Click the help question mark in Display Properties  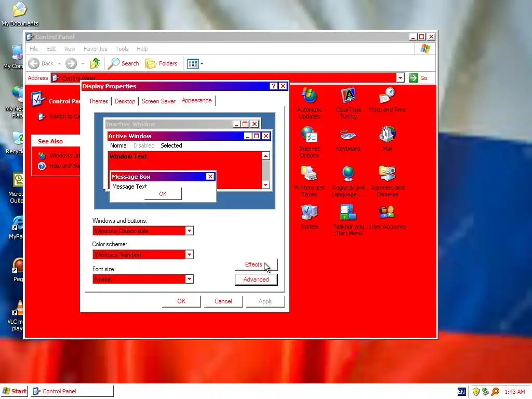[x=274, y=86]
